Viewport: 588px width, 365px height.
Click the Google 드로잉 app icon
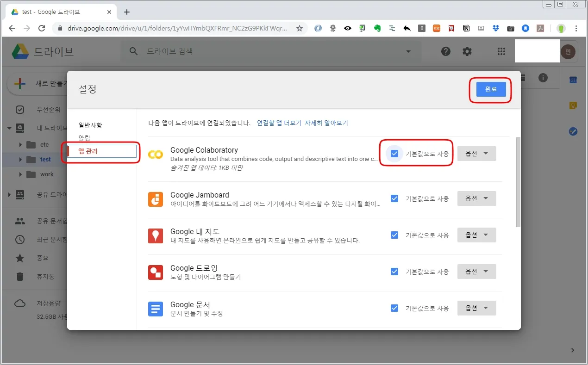coord(156,272)
